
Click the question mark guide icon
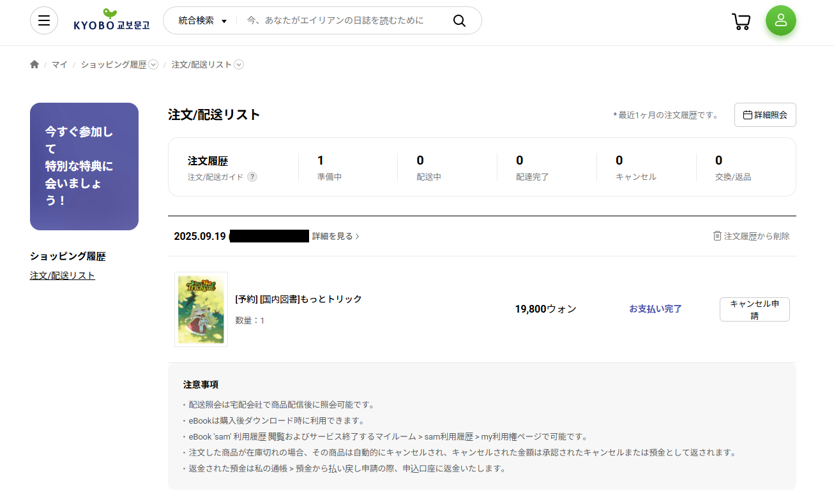(x=252, y=177)
